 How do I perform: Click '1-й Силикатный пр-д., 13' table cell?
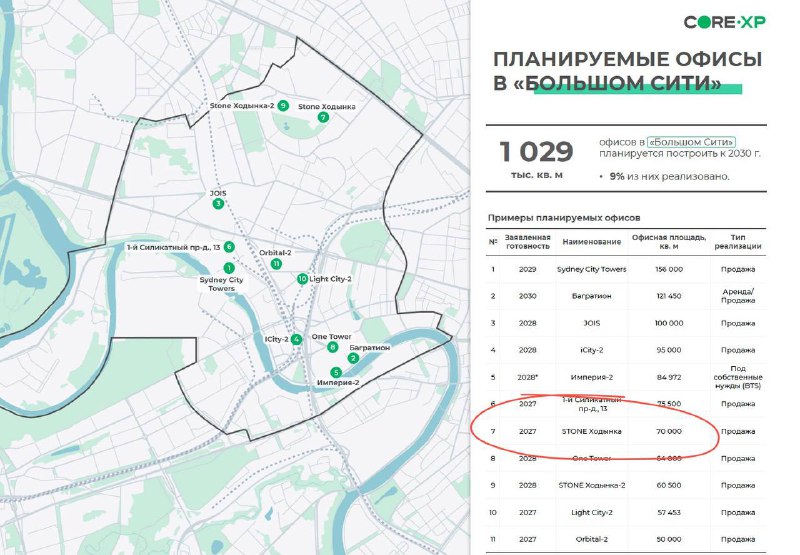(592, 404)
